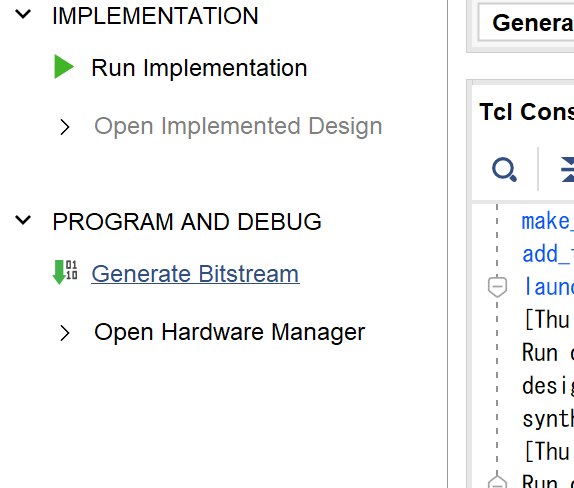Open the Generate Bitstream link
The width and height of the screenshot is (574, 488).
pyautogui.click(x=195, y=274)
